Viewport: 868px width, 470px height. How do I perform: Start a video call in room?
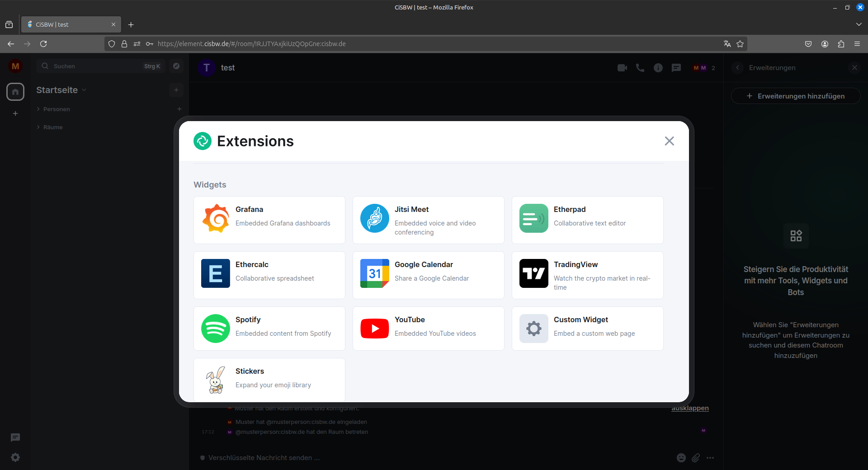(622, 68)
